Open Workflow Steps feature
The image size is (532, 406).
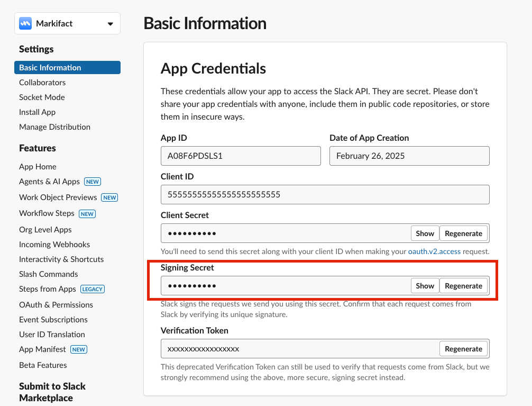pyautogui.click(x=47, y=213)
